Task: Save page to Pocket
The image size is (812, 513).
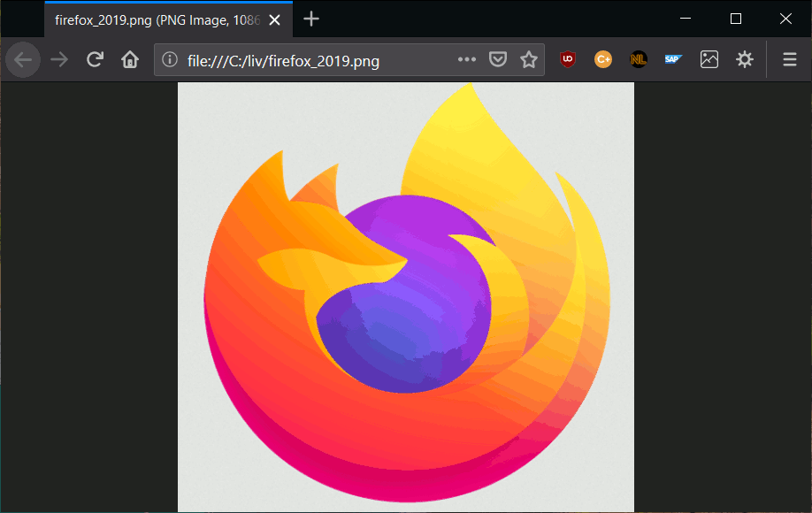Action: pyautogui.click(x=498, y=59)
